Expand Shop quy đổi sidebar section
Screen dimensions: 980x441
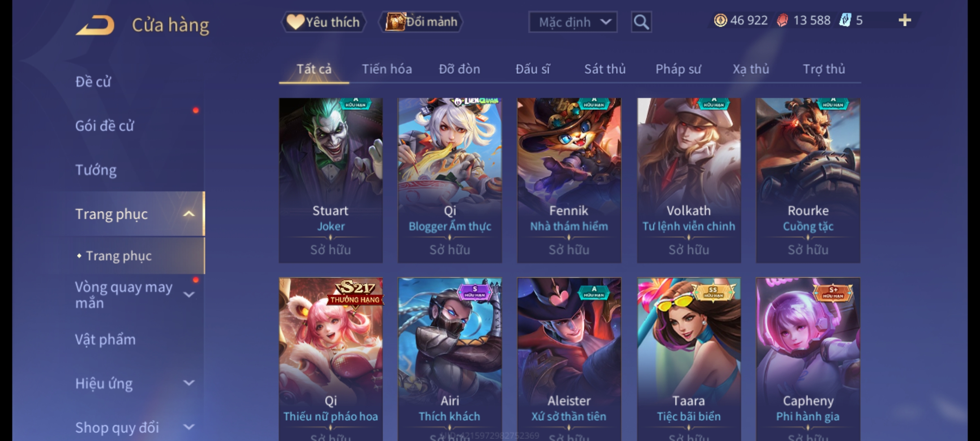(189, 427)
